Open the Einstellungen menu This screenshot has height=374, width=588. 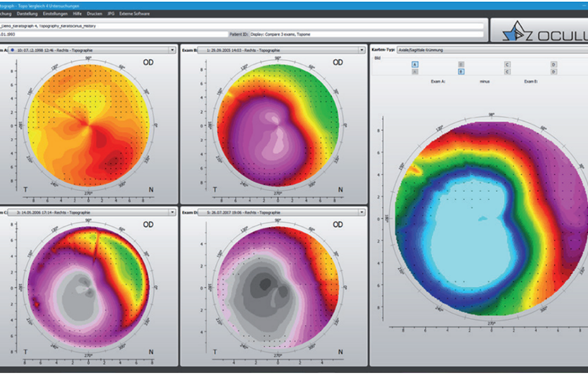tap(55, 13)
